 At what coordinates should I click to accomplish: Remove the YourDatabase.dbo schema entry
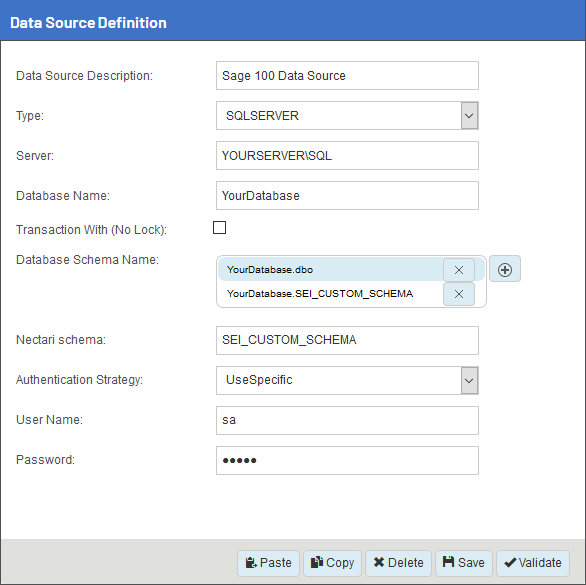pyautogui.click(x=459, y=270)
